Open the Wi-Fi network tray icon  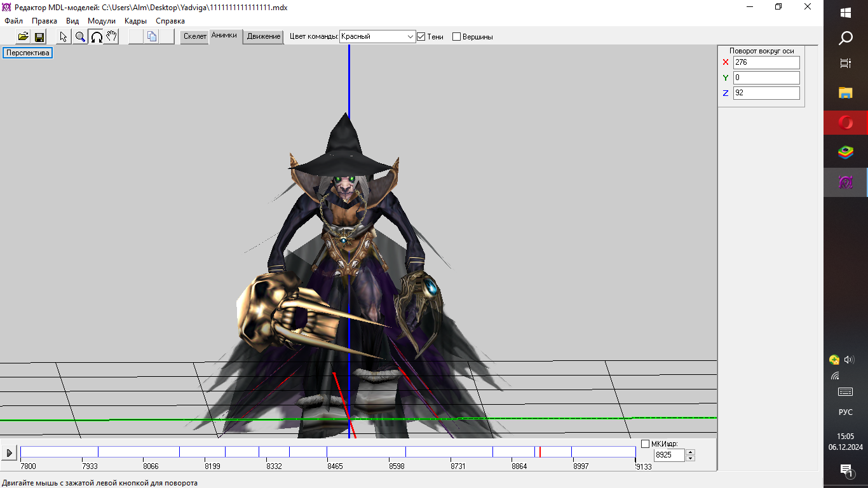coord(835,376)
